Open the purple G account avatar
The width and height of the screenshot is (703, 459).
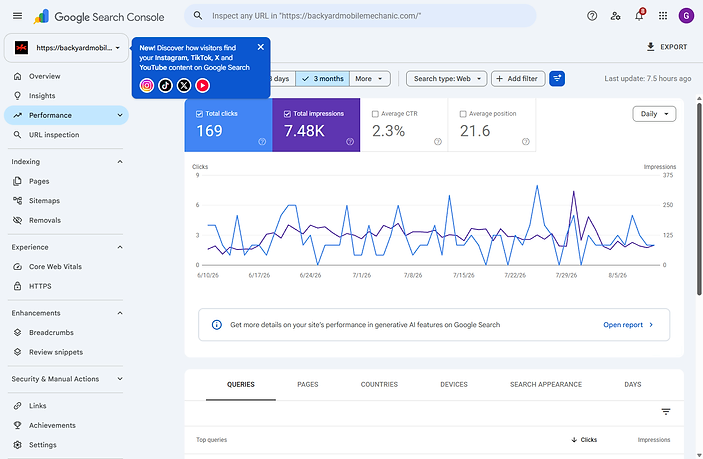click(686, 16)
